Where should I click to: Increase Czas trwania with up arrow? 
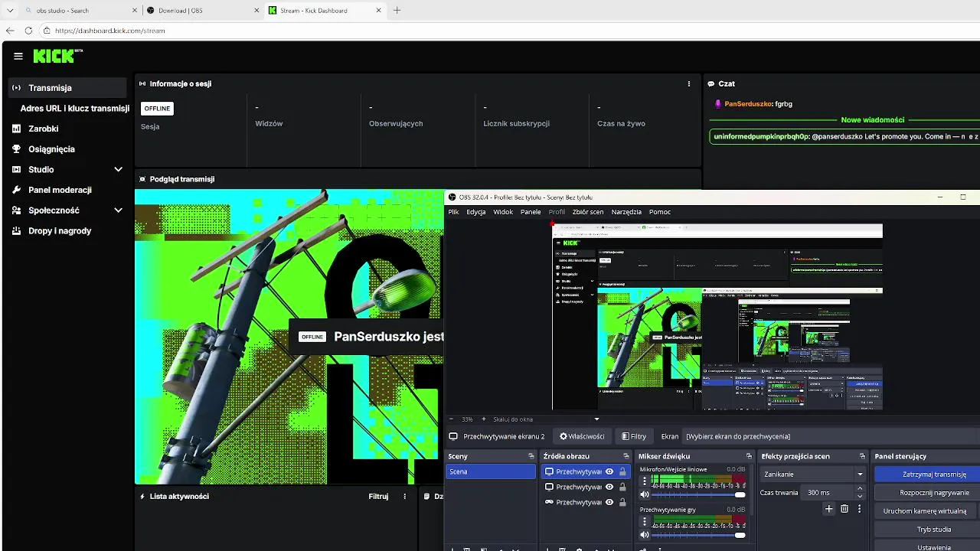[860, 488]
